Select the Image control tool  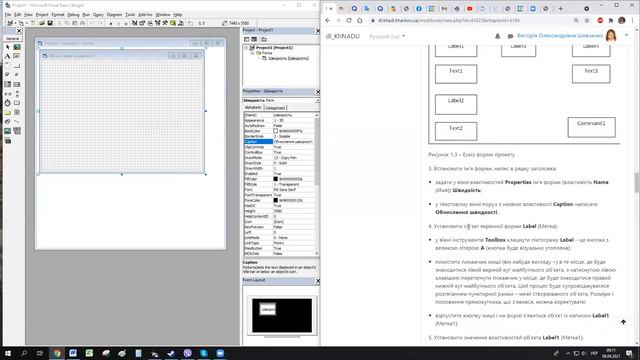[7, 131]
